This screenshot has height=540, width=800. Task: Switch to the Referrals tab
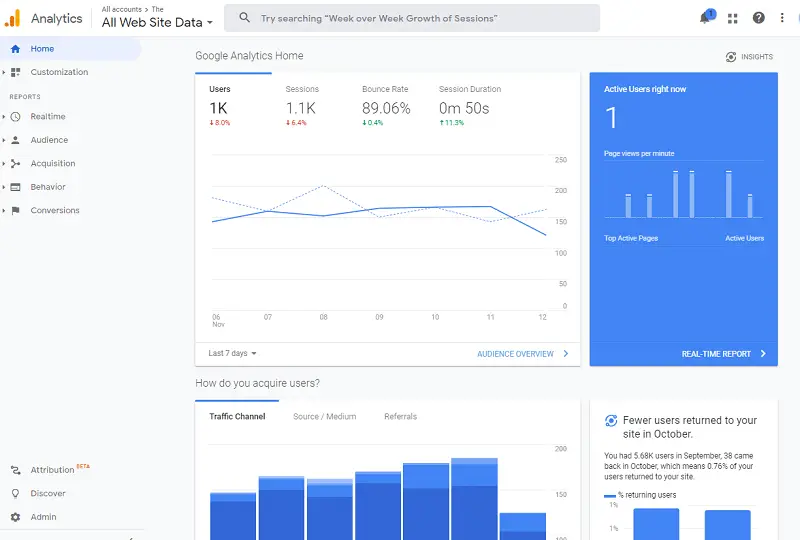click(x=401, y=416)
